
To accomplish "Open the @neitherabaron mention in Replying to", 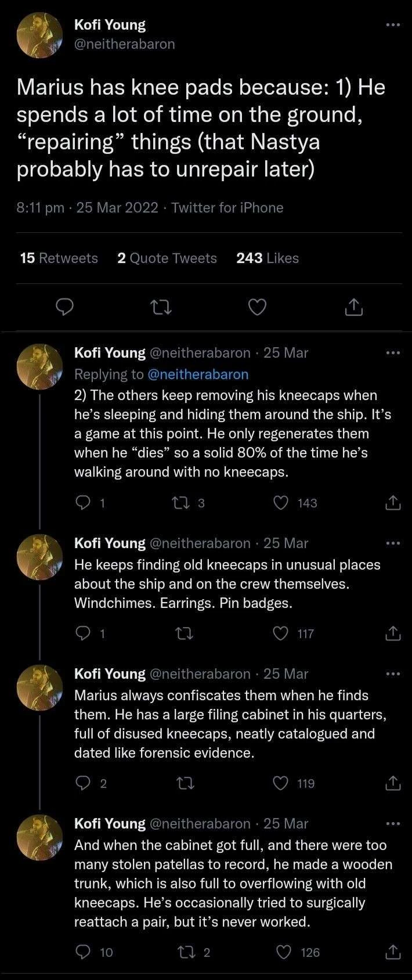I will click(x=198, y=374).
